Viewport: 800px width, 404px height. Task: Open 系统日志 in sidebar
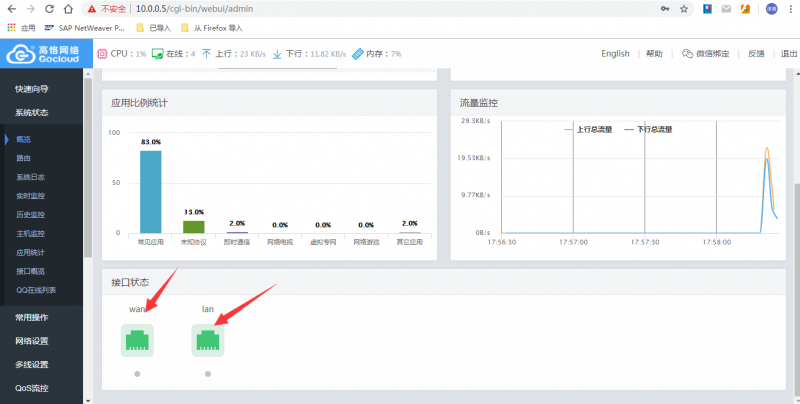click(x=31, y=177)
